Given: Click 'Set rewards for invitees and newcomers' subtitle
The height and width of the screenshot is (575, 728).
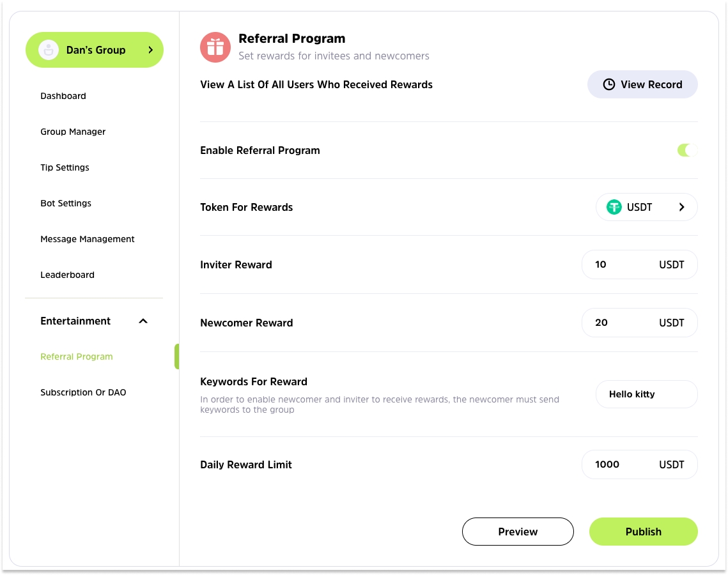Looking at the screenshot, I should tap(334, 56).
